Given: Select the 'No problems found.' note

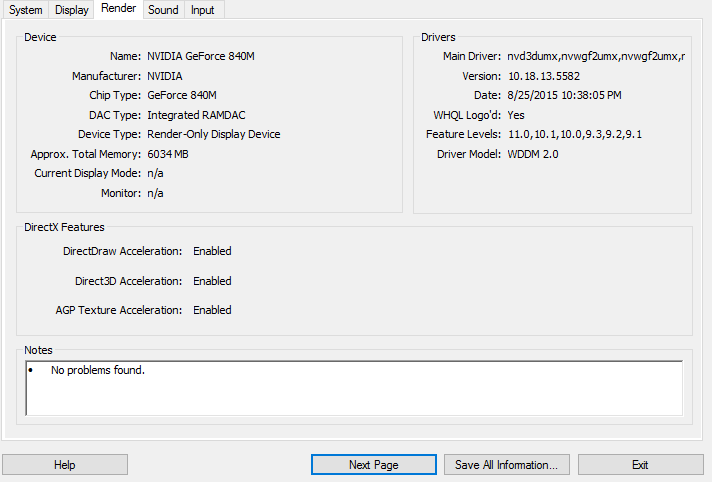Looking at the screenshot, I should (98, 370).
